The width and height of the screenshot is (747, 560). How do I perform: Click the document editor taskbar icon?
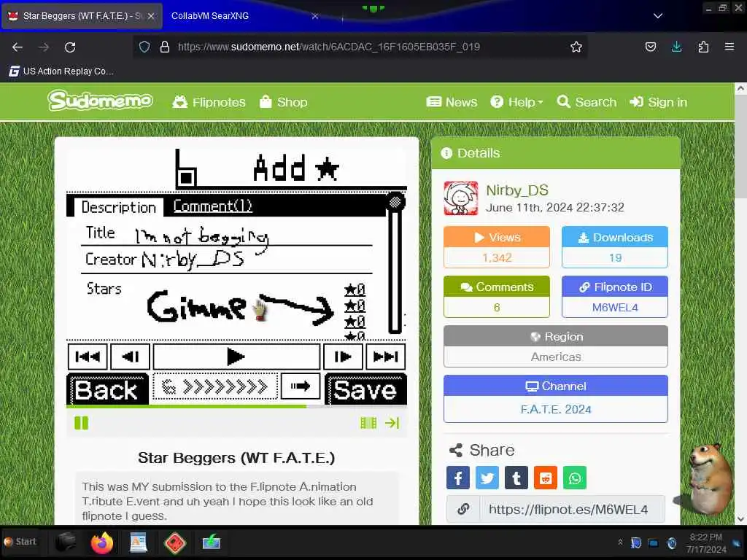(138, 542)
